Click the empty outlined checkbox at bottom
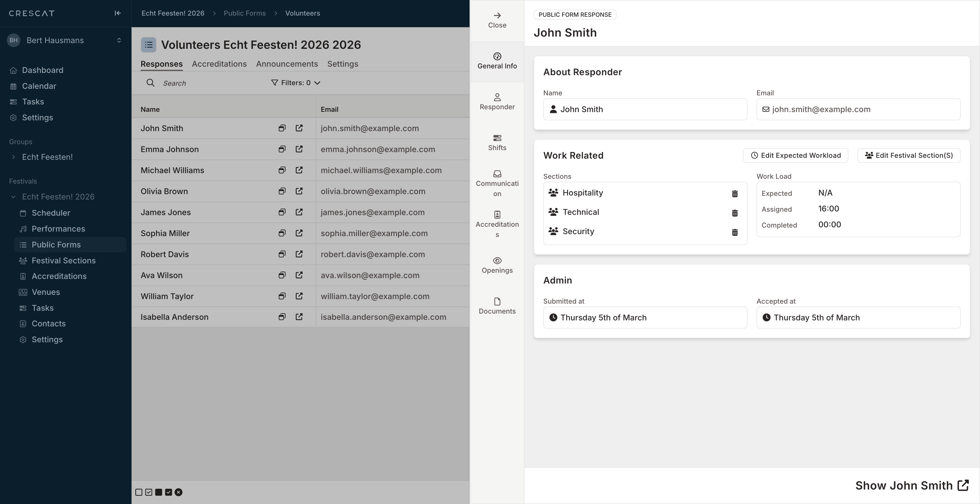Screen dimensions: 980x504 coord(139,492)
